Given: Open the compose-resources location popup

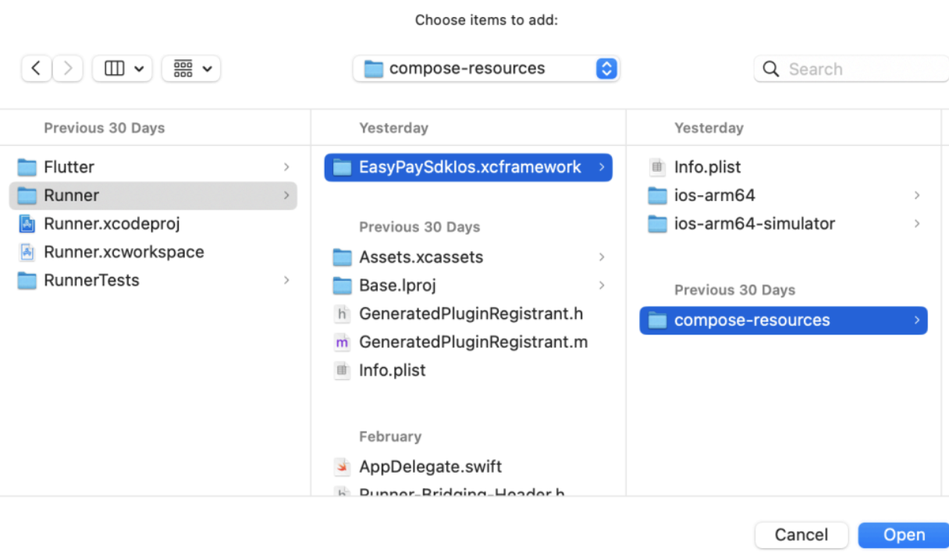Looking at the screenshot, I should tap(486, 69).
